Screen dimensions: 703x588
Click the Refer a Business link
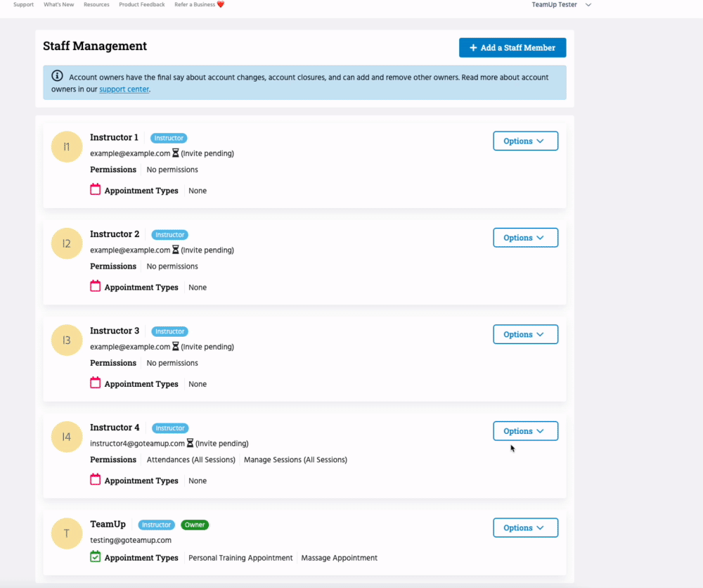(x=199, y=5)
